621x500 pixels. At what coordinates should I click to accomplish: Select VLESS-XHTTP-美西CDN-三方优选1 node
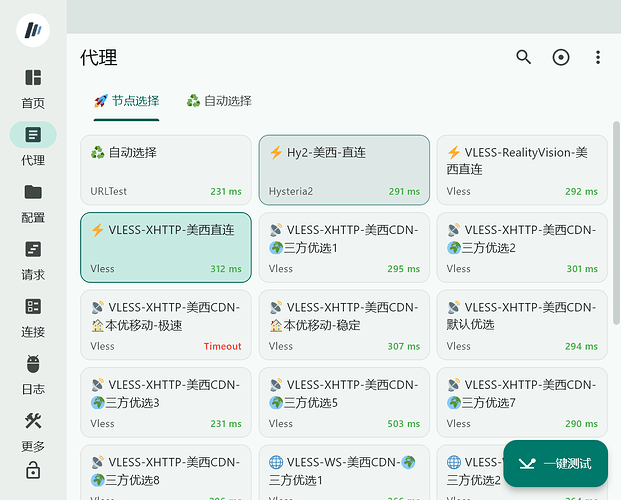coord(344,248)
